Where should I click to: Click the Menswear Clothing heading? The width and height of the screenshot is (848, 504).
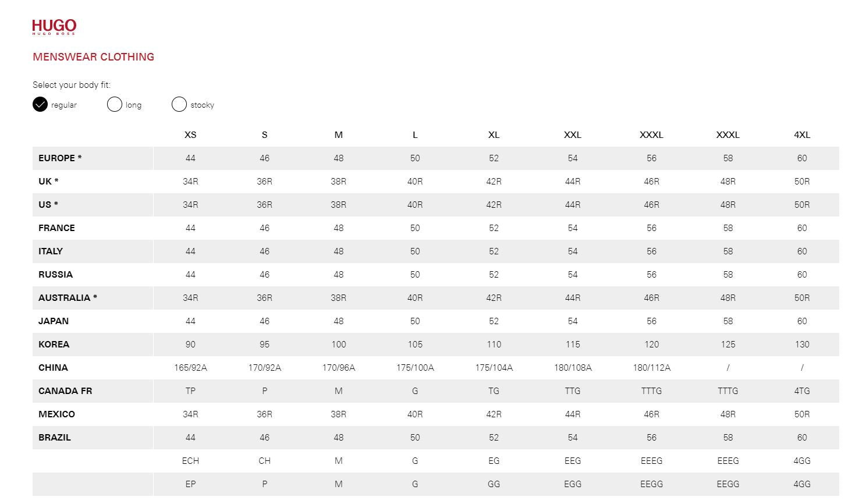tap(93, 57)
